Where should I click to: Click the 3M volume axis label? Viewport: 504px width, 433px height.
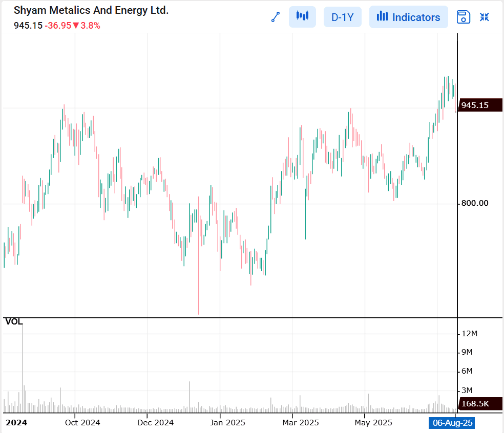point(467,391)
